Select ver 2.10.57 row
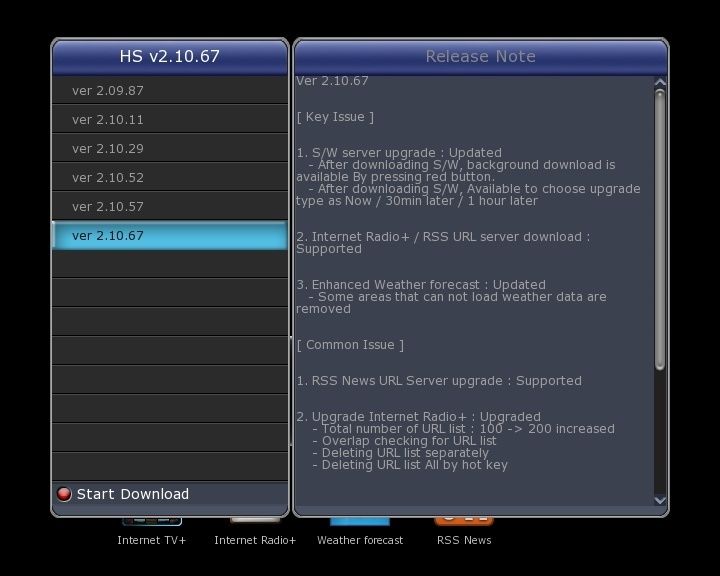The width and height of the screenshot is (720, 576). [x=170, y=206]
